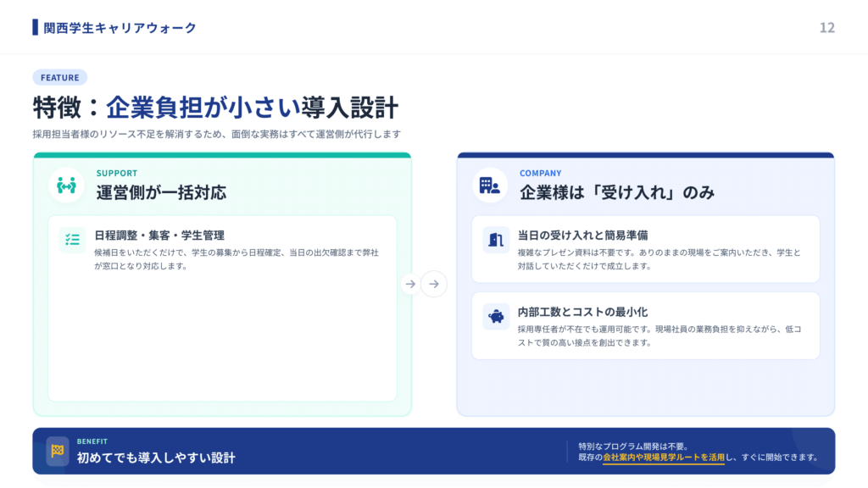Click the door icon next to 当日の受け入れと簡易準備
Screen dimensions: 868x488
(x=496, y=240)
